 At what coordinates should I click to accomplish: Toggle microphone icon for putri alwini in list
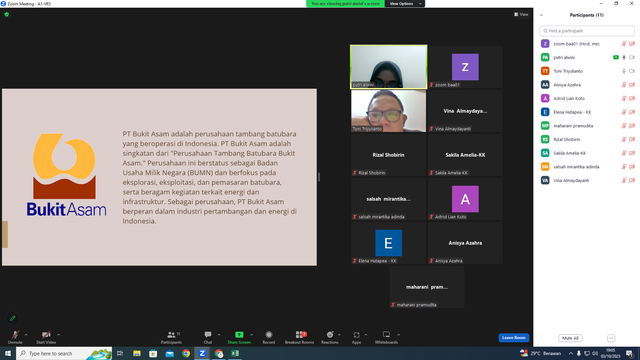tap(624, 58)
